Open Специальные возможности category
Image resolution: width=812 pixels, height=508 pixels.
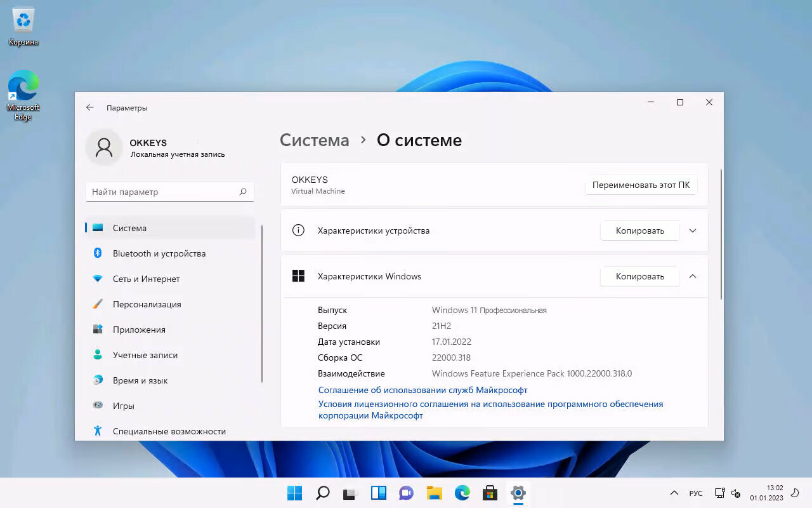[x=170, y=431]
